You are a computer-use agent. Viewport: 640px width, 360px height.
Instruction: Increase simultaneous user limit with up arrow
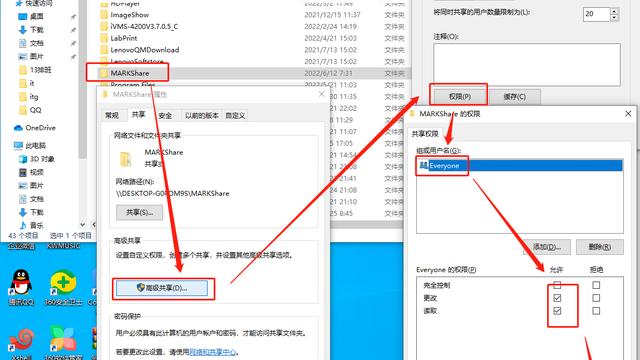click(614, 11)
